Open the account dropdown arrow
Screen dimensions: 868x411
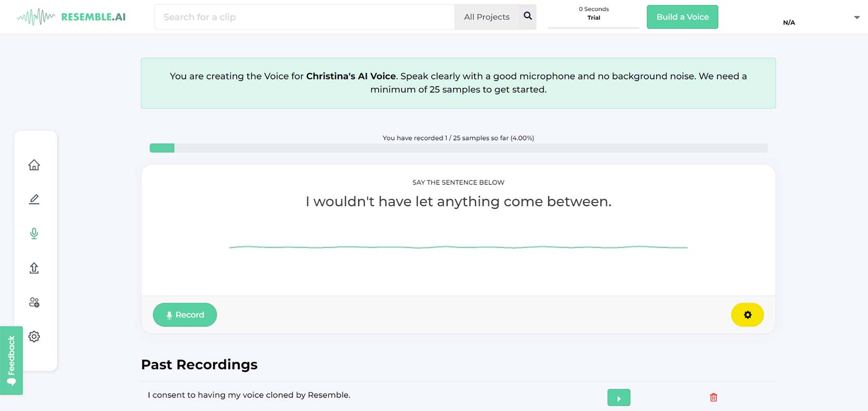[x=856, y=17]
